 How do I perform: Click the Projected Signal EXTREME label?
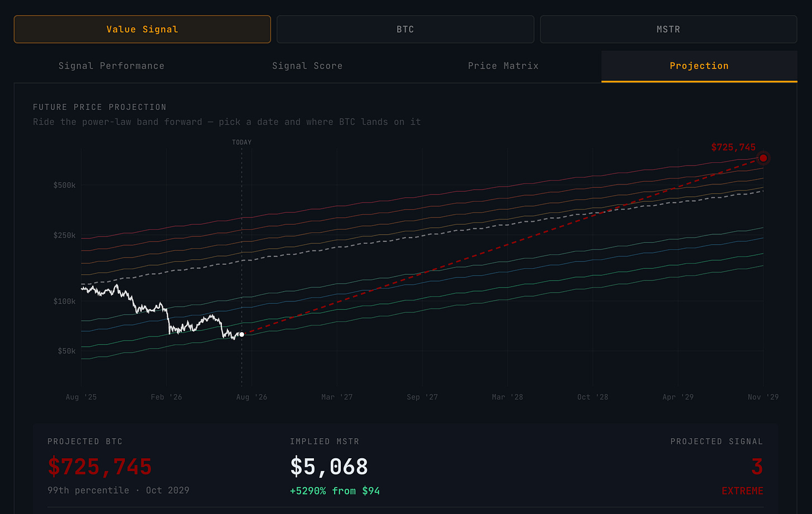click(742, 491)
